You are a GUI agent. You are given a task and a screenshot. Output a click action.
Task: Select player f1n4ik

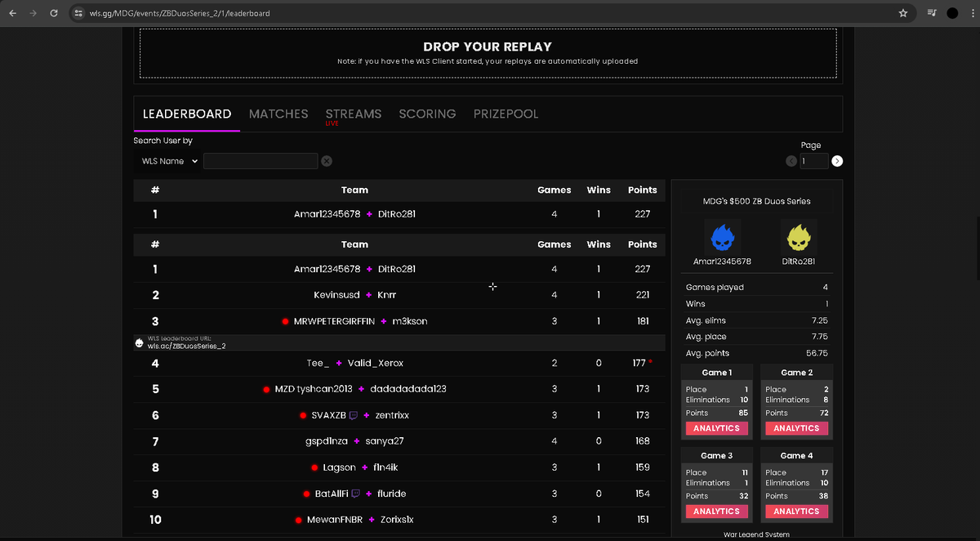385,467
